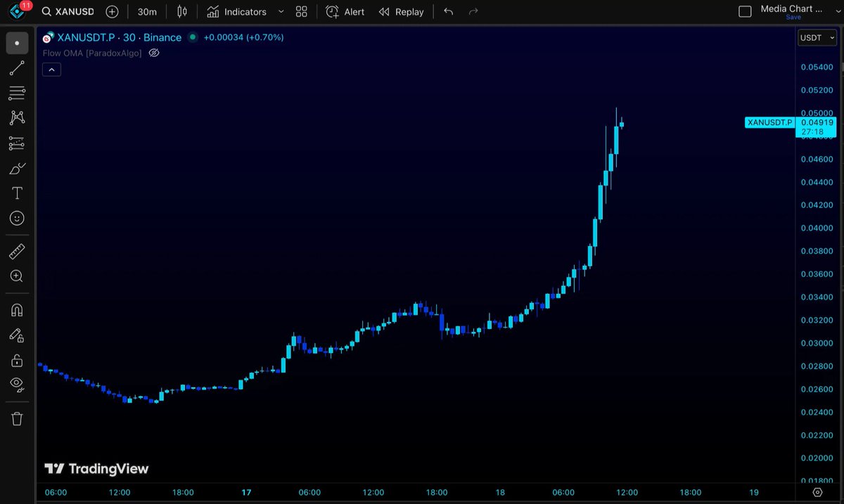844x504 pixels.
Task: Open the USDT currency dropdown
Action: point(816,38)
